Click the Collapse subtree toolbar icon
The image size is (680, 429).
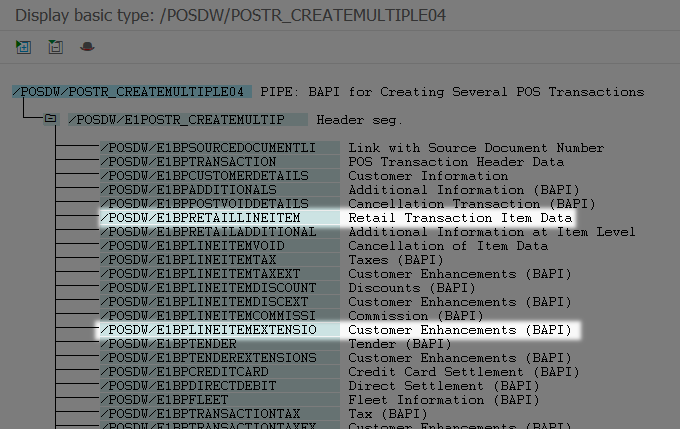pos(55,47)
